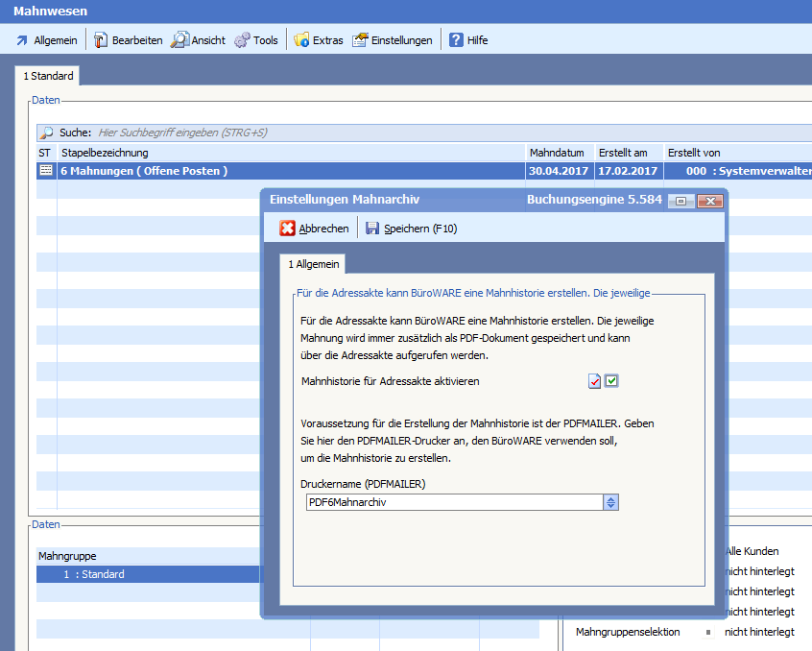
Task: Open the Bearbeiten toolbar menu
Action: [128, 40]
